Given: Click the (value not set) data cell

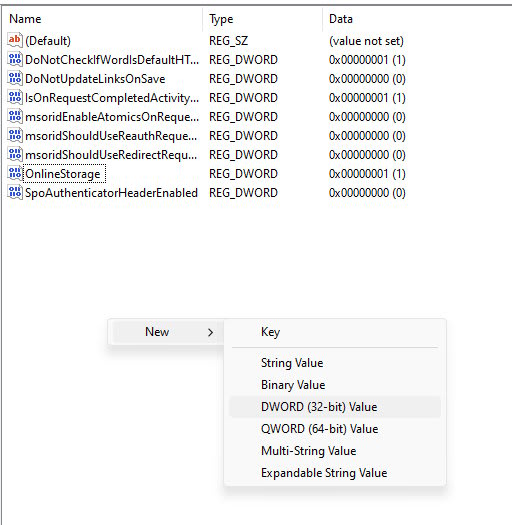Looking at the screenshot, I should [366, 41].
